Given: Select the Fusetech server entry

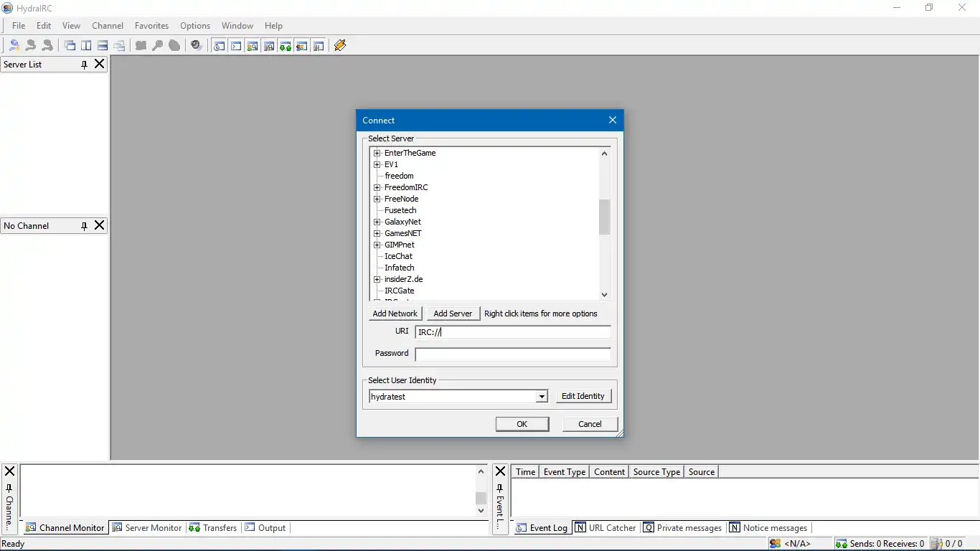Looking at the screenshot, I should [x=400, y=210].
